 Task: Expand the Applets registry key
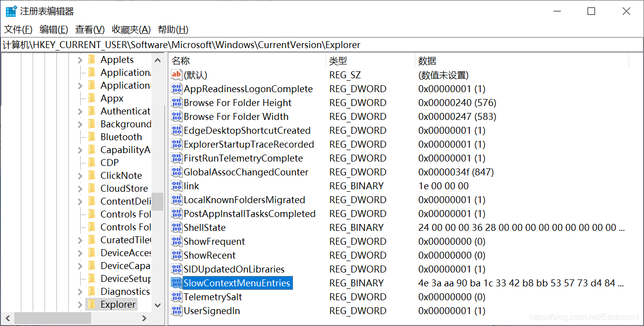(80, 60)
